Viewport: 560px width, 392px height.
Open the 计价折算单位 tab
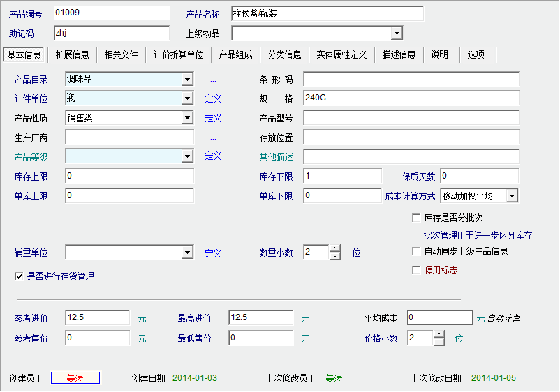178,54
